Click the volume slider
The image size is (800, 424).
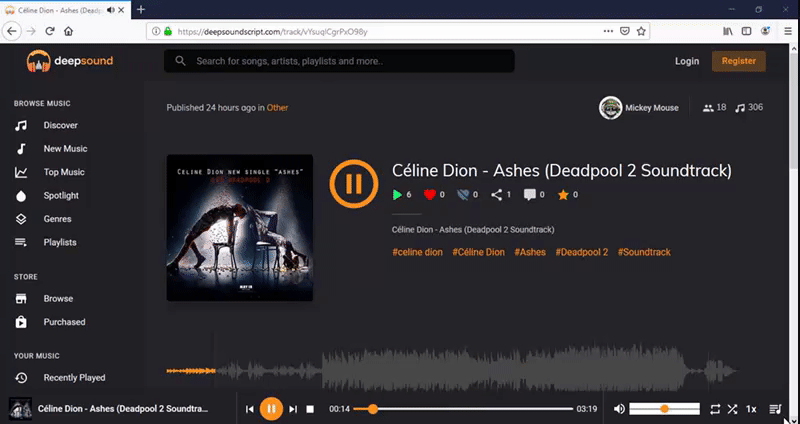pyautogui.click(x=664, y=409)
